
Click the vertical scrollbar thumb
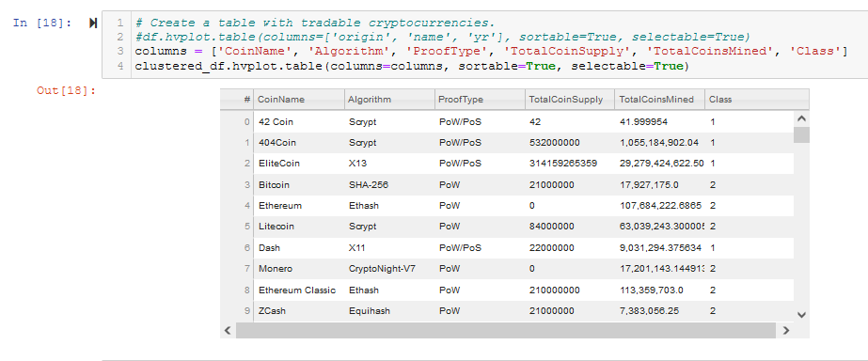801,134
